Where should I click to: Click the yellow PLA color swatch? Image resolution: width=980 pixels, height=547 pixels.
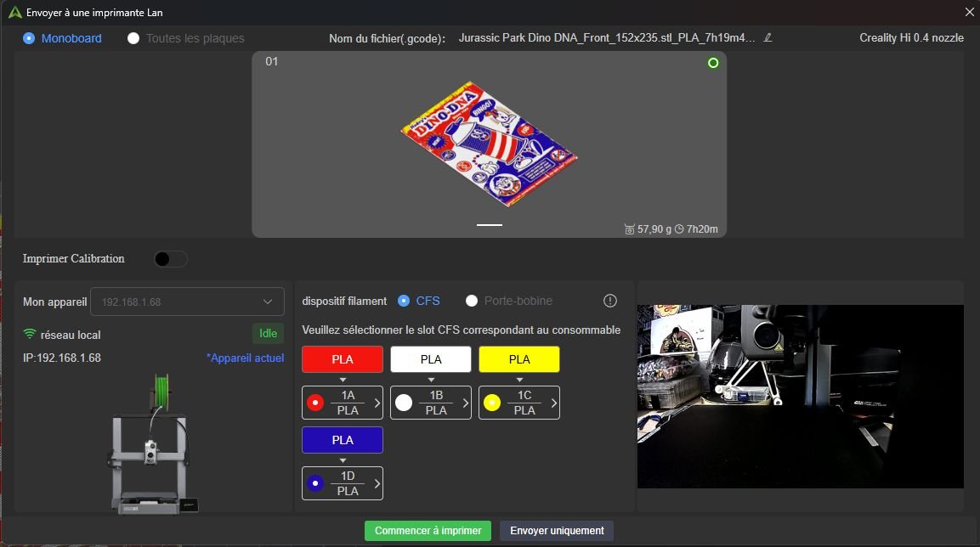[519, 359]
